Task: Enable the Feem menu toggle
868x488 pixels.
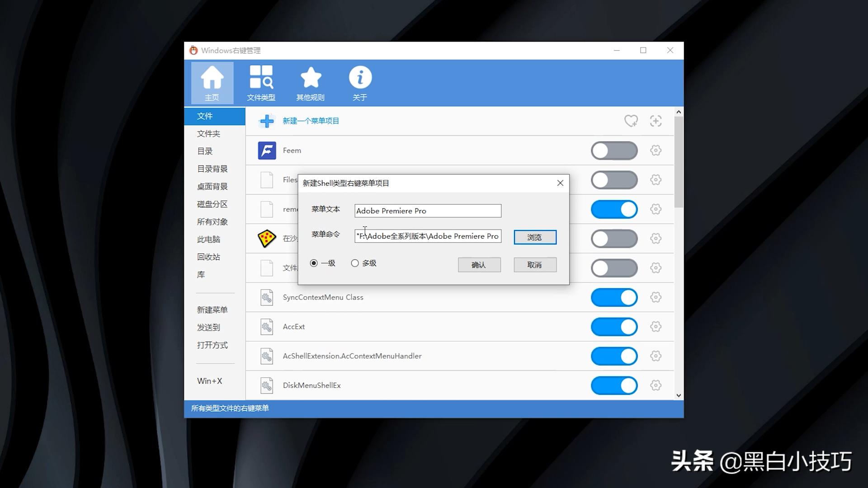Action: [x=614, y=150]
